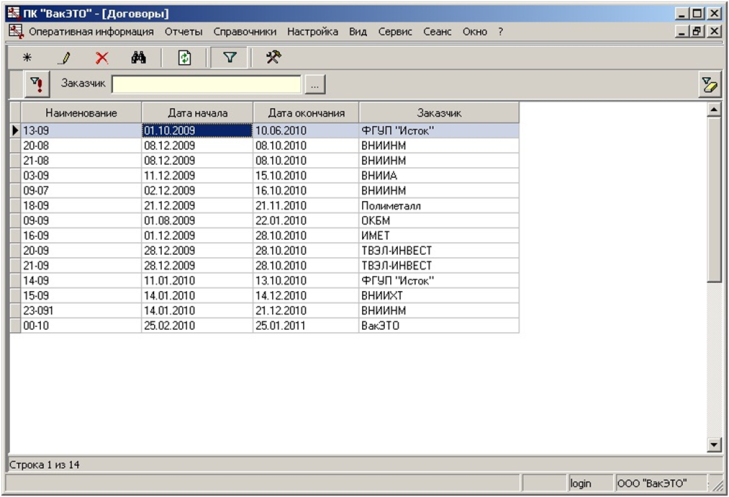Screen dimensions: 729x497
Task: Click the red X delete icon
Action: tap(102, 58)
